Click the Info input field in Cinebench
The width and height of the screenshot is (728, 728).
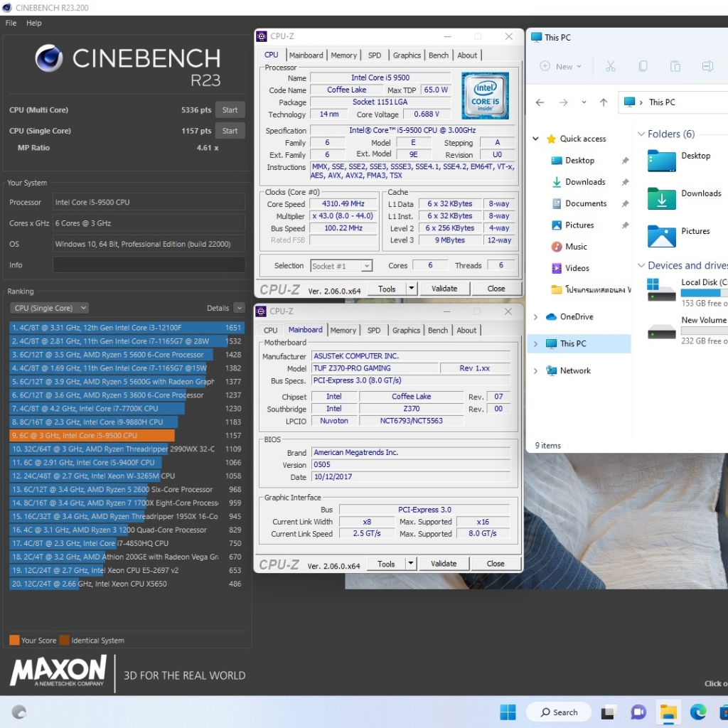149,265
